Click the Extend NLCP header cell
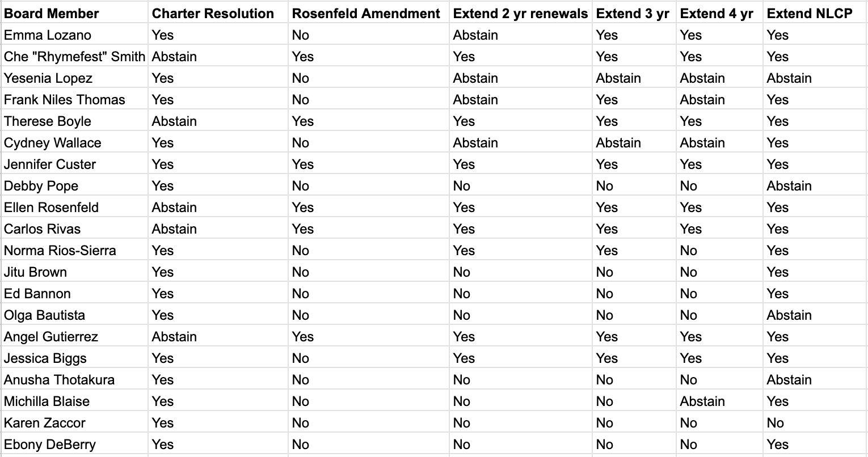This screenshot has height=457, width=868. pos(815,13)
